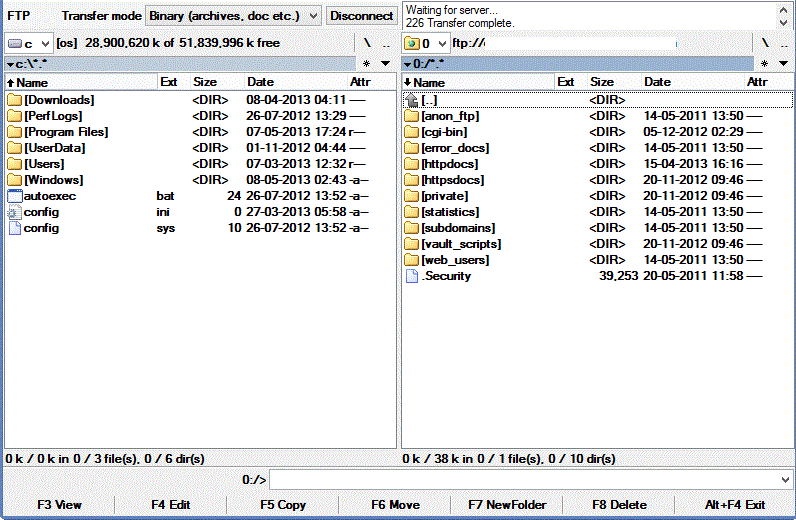Open the [Downloads] folder icon
The width and height of the screenshot is (796, 520).
14,100
